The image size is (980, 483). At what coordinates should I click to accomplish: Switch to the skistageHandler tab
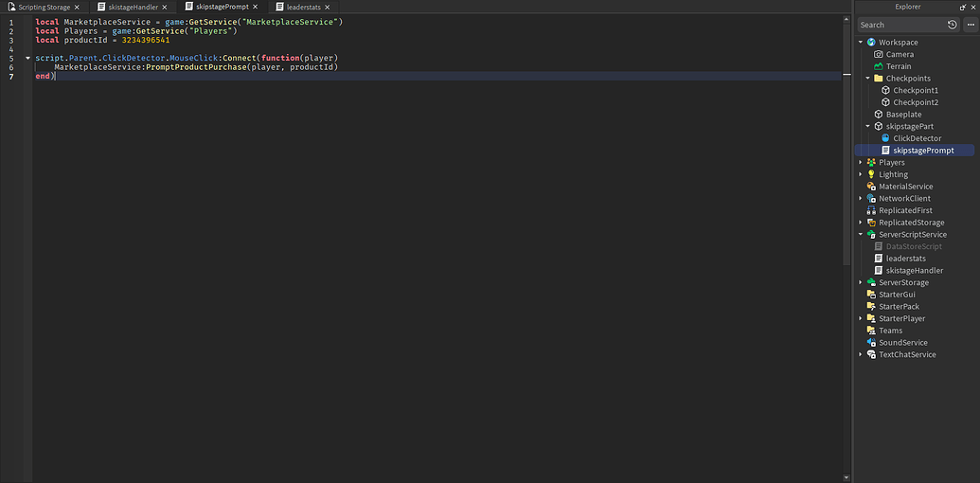coord(133,7)
